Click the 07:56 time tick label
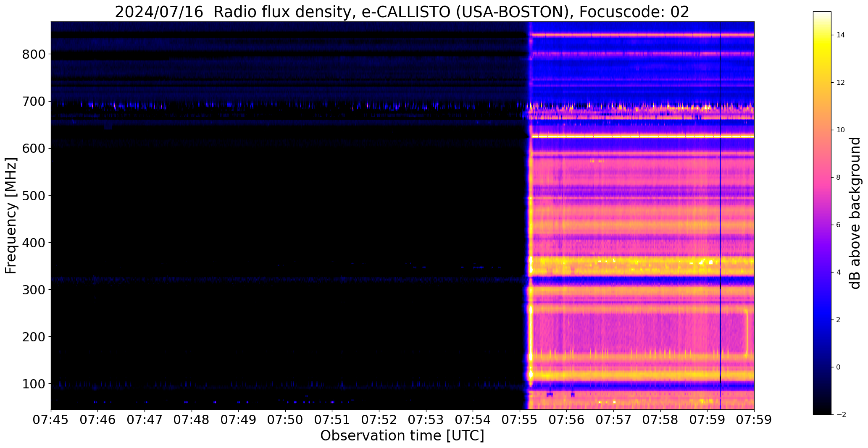The width and height of the screenshot is (868, 448). point(567,420)
